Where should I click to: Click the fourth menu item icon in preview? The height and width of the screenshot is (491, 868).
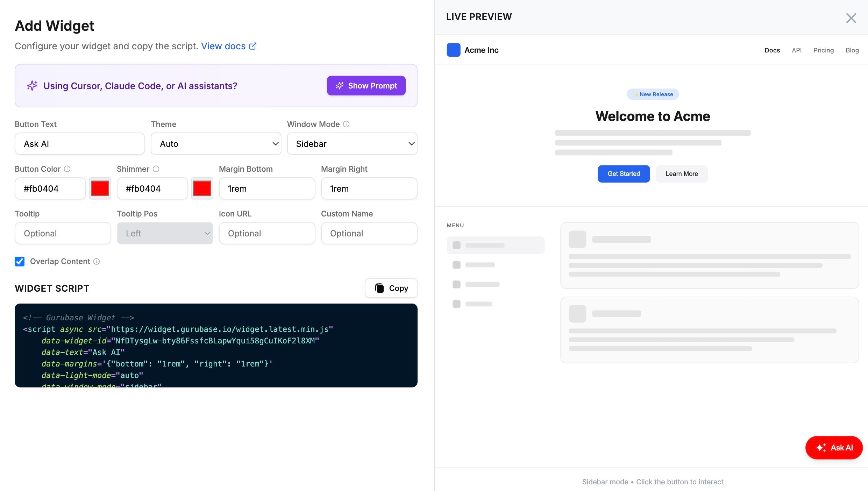[456, 304]
